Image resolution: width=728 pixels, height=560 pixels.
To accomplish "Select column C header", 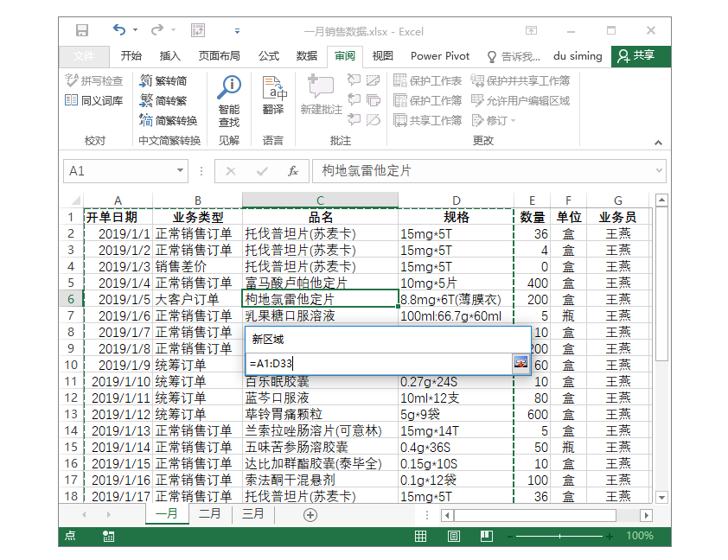I will (320, 200).
